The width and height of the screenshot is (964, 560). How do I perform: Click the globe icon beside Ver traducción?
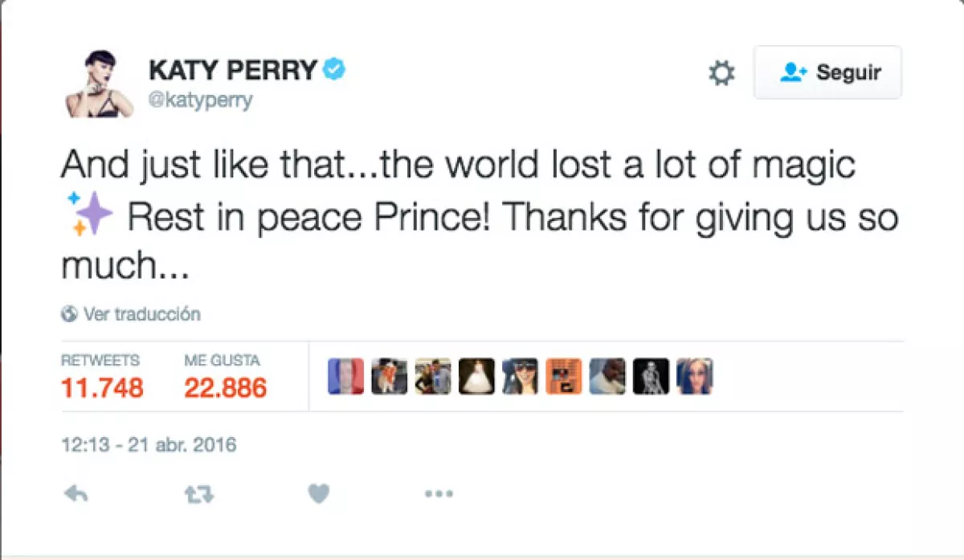(68, 314)
